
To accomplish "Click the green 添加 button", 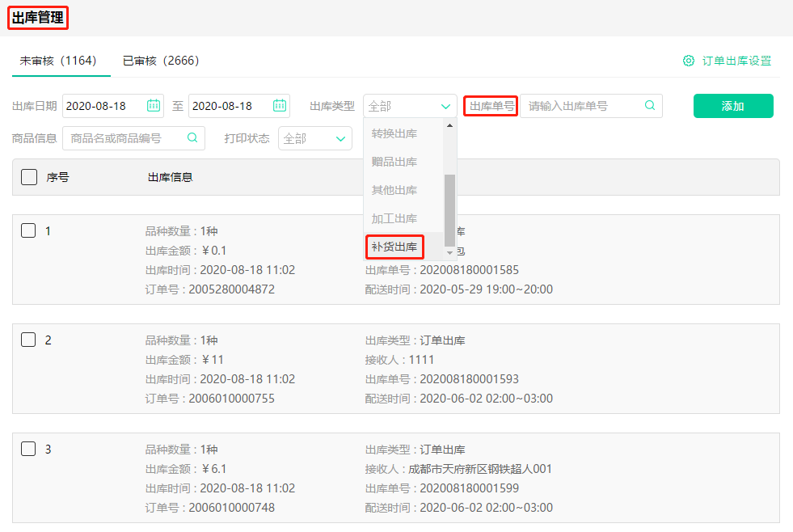I will 732,106.
